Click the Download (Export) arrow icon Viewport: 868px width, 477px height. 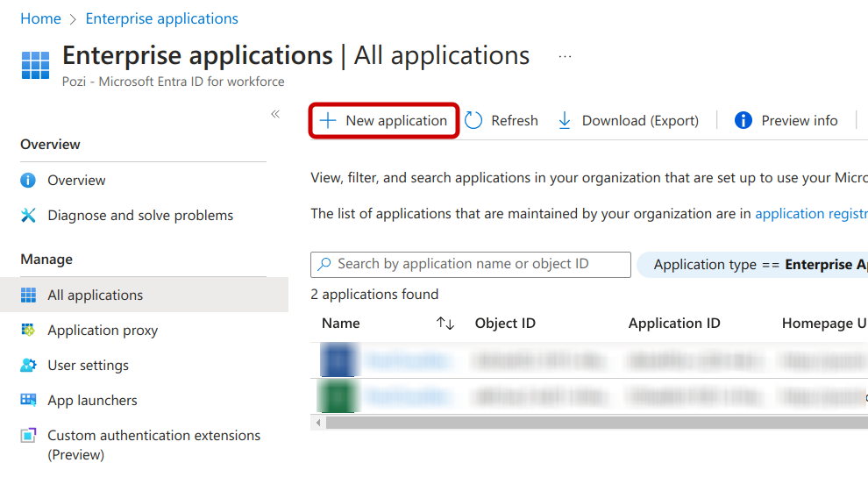click(566, 120)
